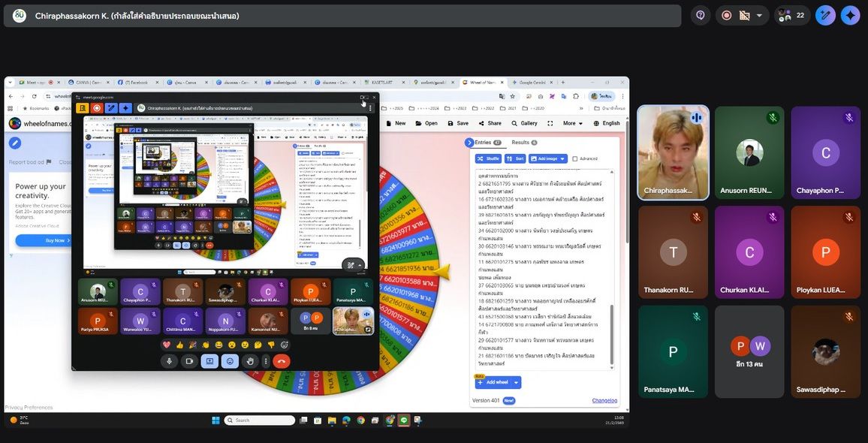Click the raise hand icon
Screen dimensions: 868x443
tap(250, 361)
